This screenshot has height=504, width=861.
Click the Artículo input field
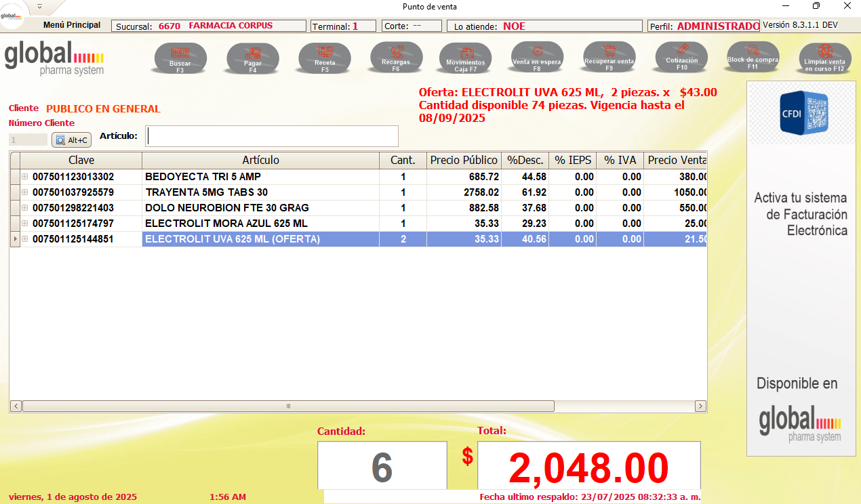coord(272,136)
